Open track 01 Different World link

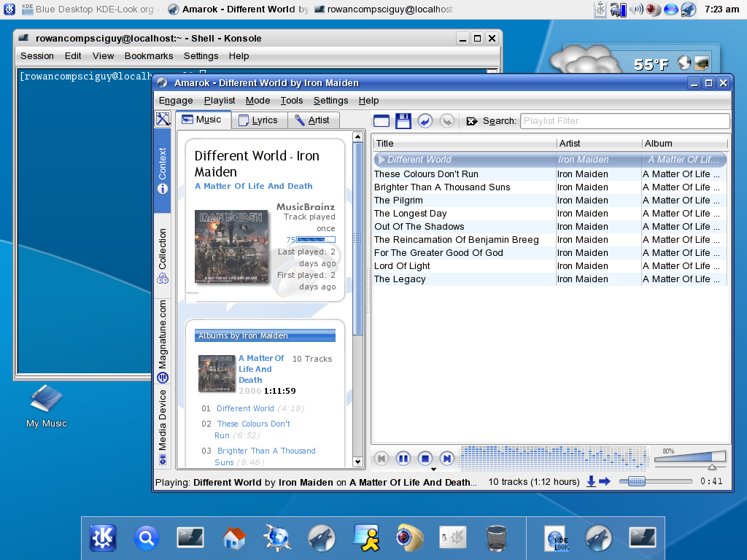pos(245,408)
